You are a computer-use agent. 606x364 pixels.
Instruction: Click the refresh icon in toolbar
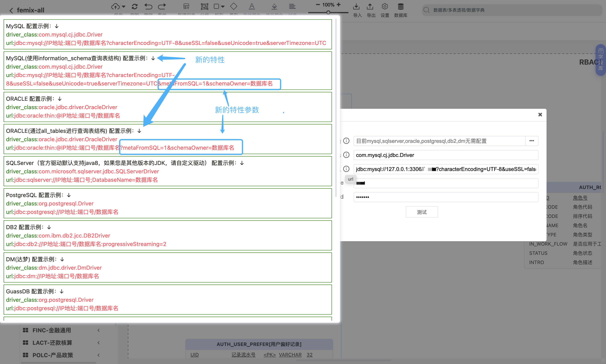tap(135, 6)
